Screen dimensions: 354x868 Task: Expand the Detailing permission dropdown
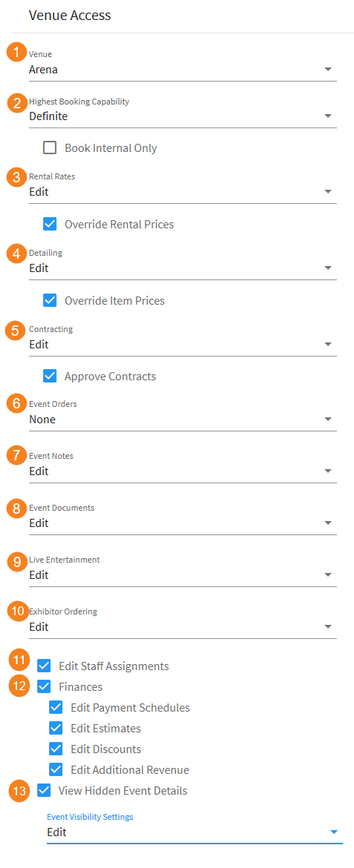coord(183,268)
